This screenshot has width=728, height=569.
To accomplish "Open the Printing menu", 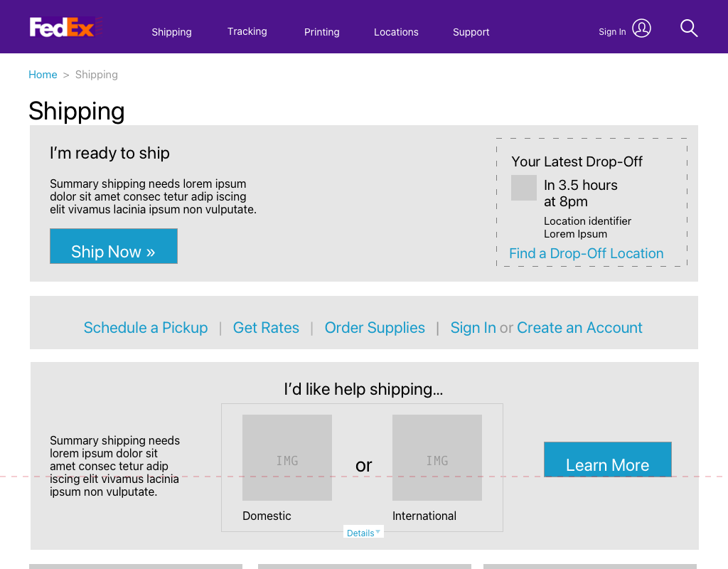I will pyautogui.click(x=322, y=32).
